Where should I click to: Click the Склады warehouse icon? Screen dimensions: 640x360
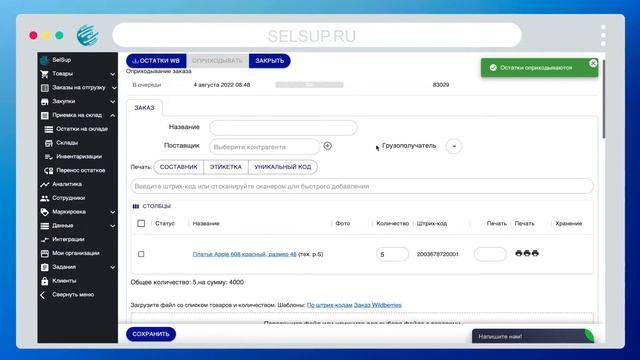[x=49, y=143]
